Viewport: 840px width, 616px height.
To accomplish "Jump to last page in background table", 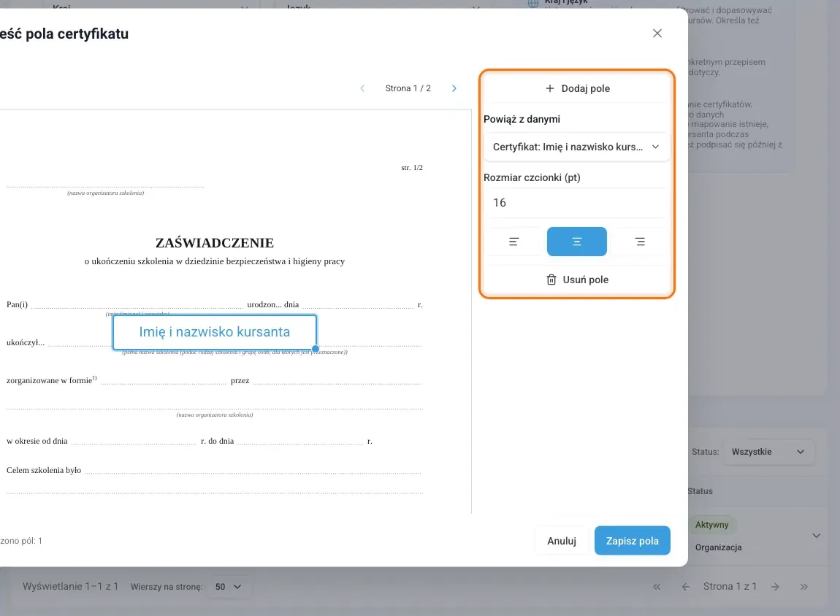I will pos(804,587).
